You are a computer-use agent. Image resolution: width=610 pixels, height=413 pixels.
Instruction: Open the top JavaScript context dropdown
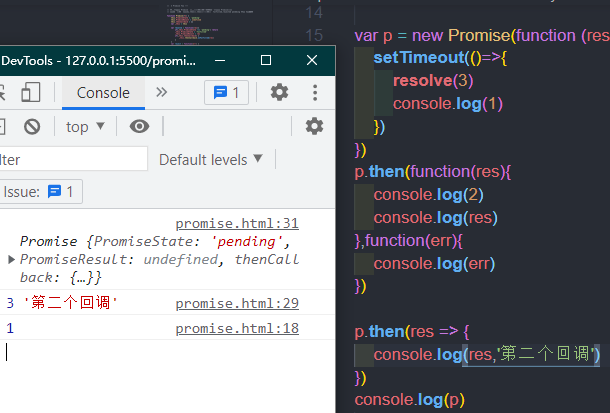coord(85,127)
